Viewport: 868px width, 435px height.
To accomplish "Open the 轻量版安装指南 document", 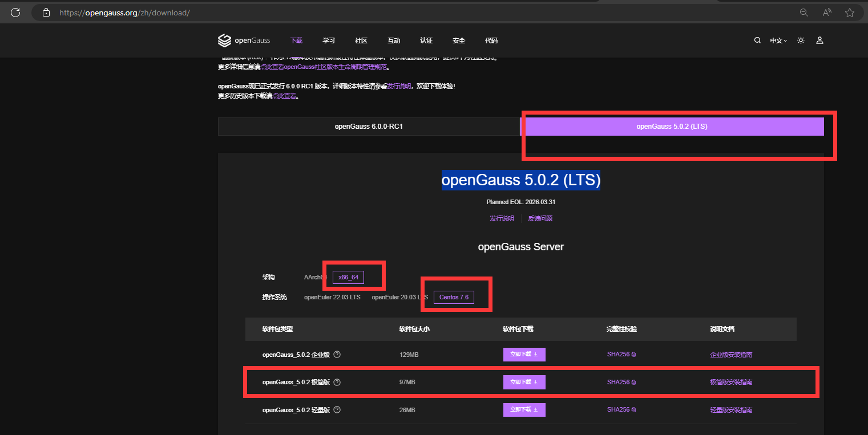I will [x=731, y=410].
